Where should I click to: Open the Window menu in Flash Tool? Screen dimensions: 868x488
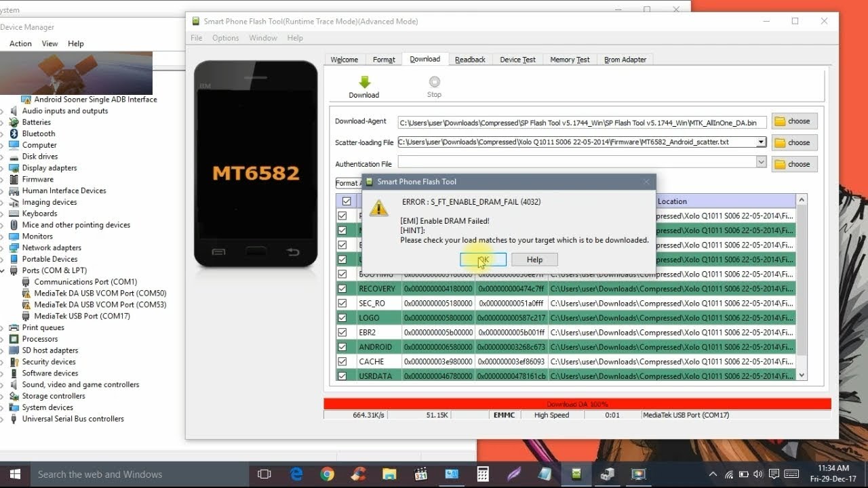click(x=263, y=38)
